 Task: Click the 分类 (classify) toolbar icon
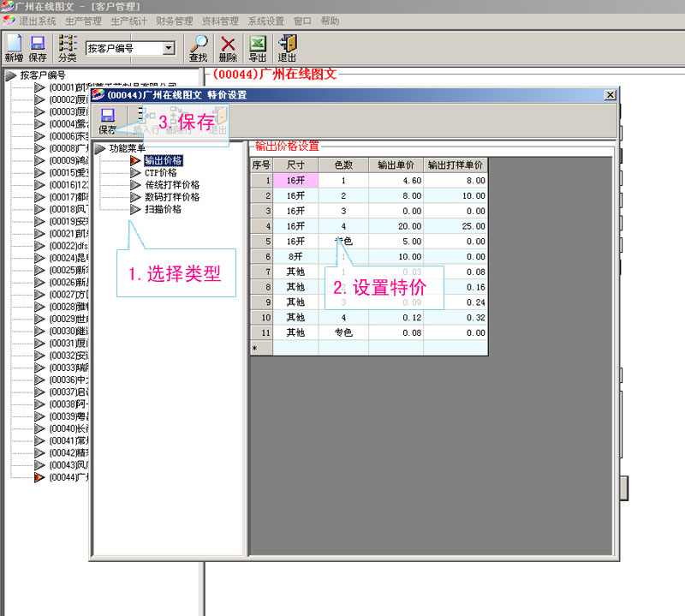[x=68, y=48]
